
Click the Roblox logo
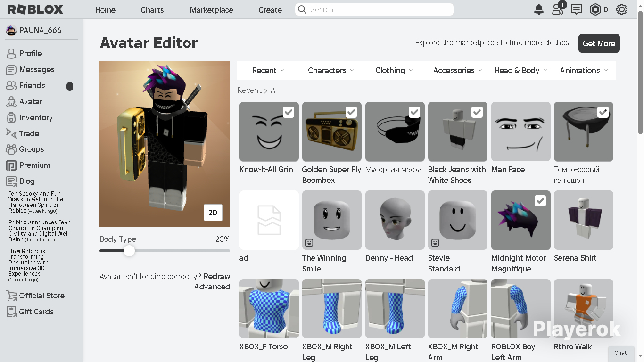click(35, 9)
